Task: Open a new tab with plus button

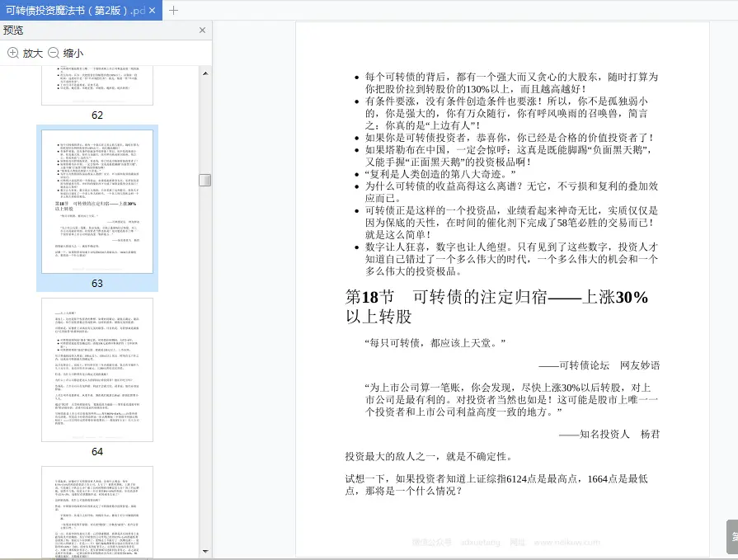Action: click(x=173, y=11)
